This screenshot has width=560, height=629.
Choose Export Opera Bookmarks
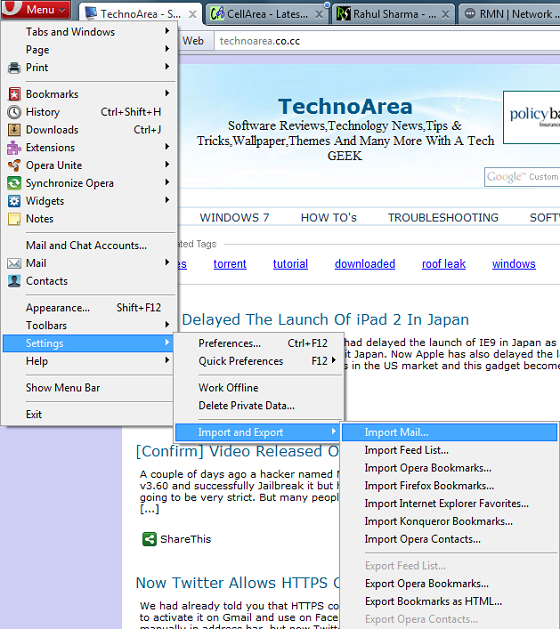[x=427, y=584]
